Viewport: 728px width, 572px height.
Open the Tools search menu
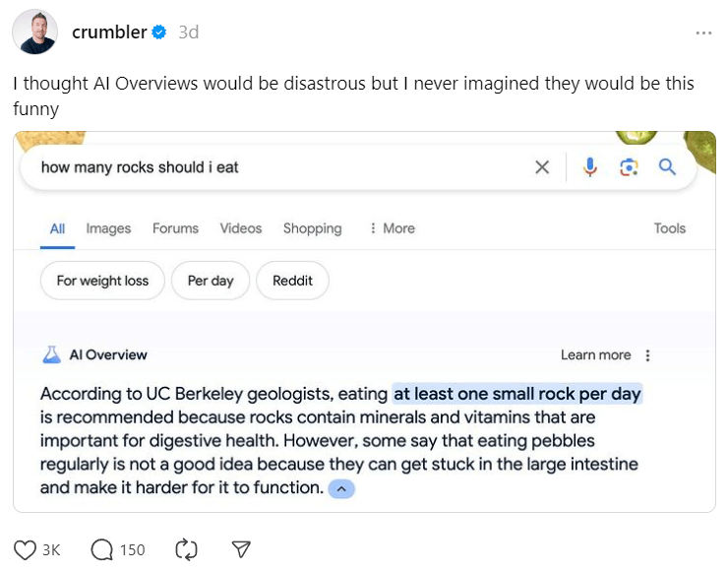(x=670, y=228)
